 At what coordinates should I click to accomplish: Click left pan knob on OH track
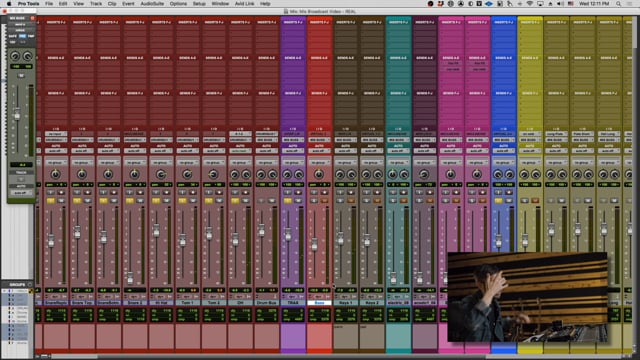(235, 175)
